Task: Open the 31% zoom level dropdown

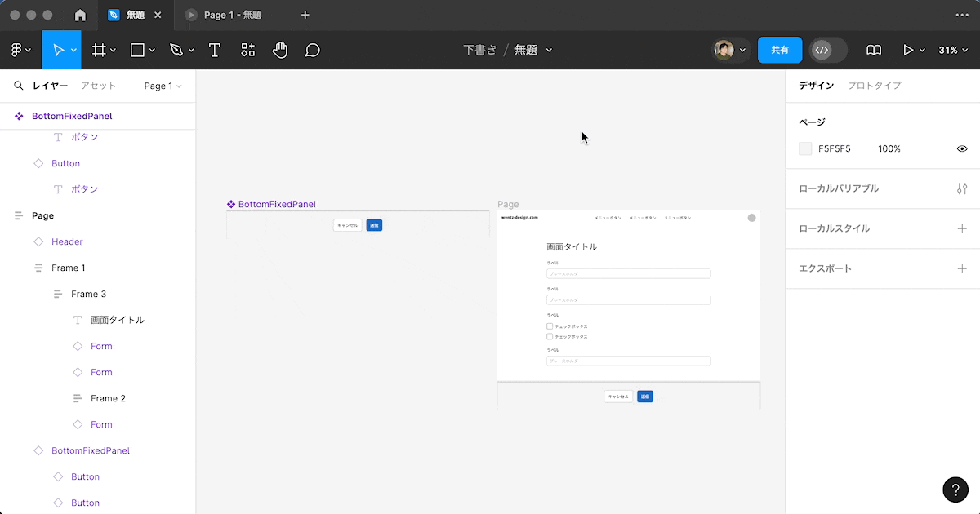Action: 952,51
